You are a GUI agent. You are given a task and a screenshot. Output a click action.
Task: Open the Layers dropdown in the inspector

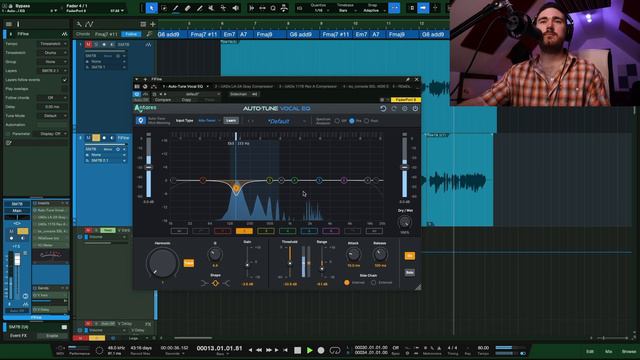53,71
